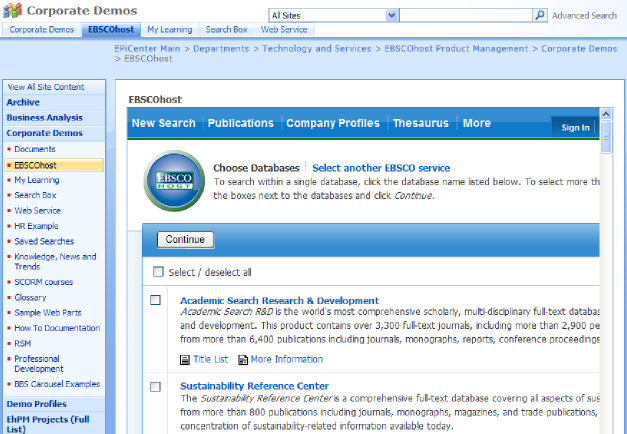Click into the site search text field
Viewport: 627px width, 434px height.
[x=466, y=15]
